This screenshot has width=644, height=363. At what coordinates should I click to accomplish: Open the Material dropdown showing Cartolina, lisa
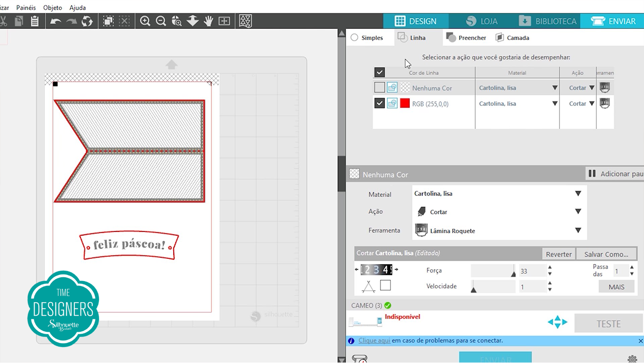[x=499, y=194]
